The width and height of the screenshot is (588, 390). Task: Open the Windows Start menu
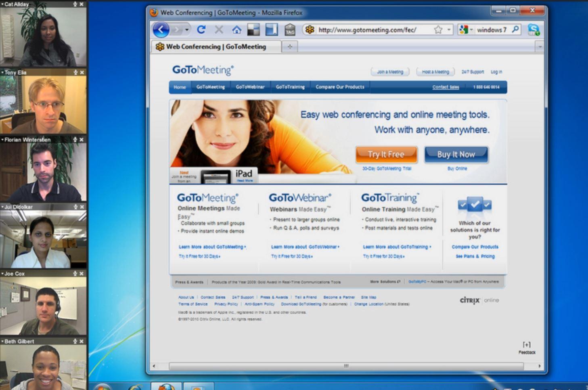point(103,387)
